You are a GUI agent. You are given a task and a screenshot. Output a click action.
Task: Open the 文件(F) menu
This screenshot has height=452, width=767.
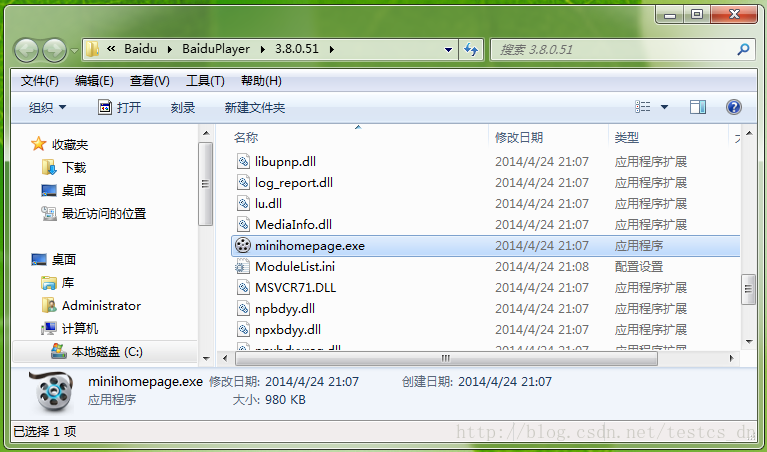click(x=40, y=81)
